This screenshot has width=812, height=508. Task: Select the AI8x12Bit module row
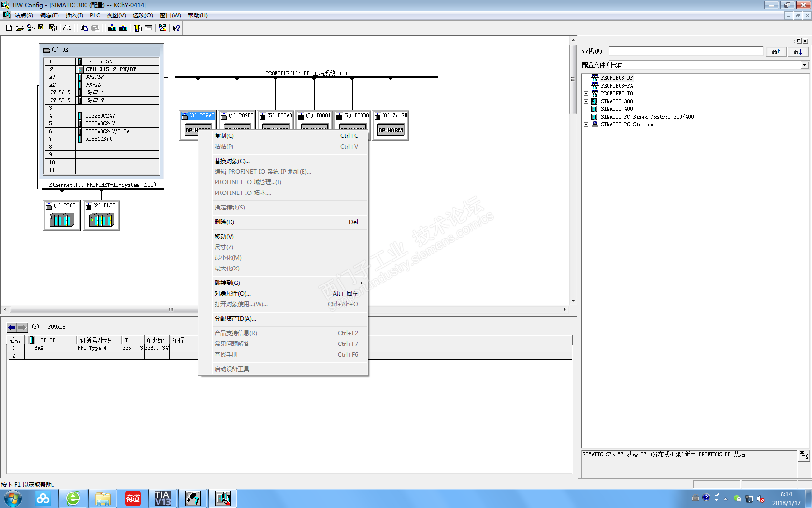102,139
